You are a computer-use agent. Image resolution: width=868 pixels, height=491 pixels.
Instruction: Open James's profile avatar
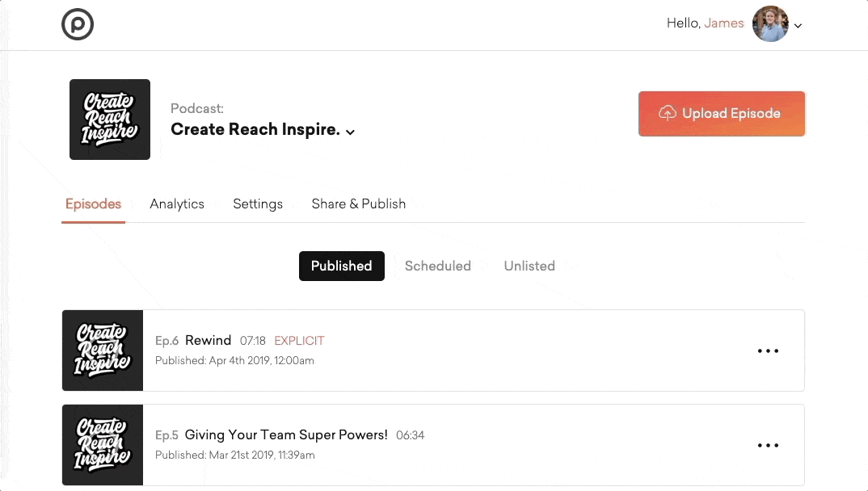pos(770,23)
